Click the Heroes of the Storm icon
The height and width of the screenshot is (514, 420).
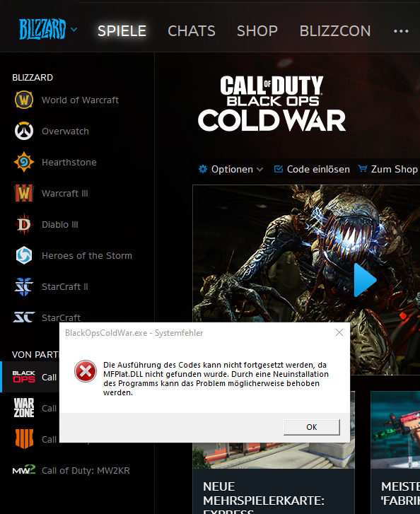pyautogui.click(x=24, y=255)
